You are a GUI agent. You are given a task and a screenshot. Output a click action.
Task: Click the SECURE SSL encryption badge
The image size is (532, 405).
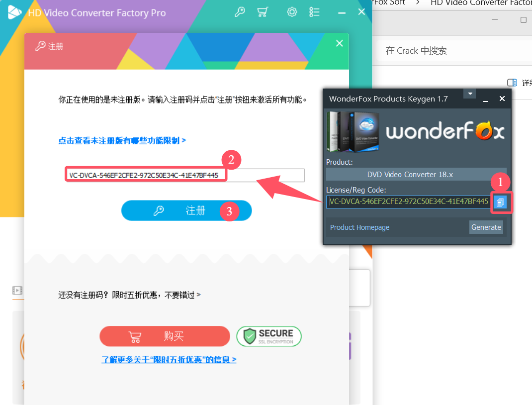pyautogui.click(x=269, y=336)
